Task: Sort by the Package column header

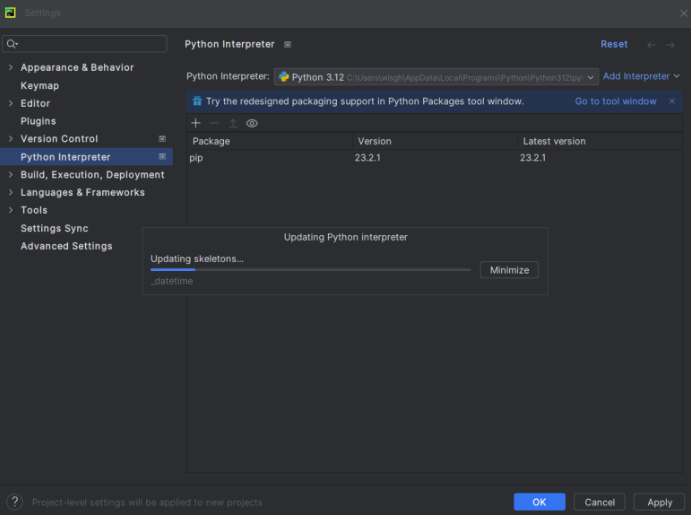Action: [270, 141]
